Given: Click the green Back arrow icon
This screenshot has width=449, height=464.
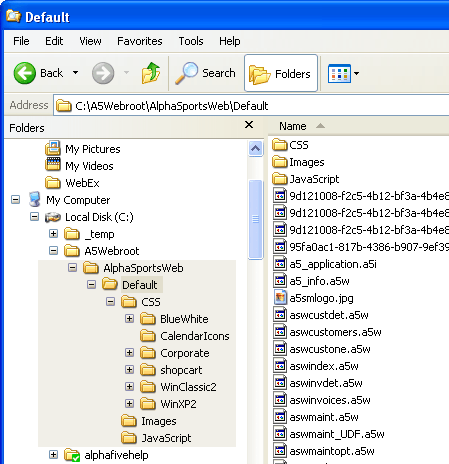Looking at the screenshot, I should 25,73.
